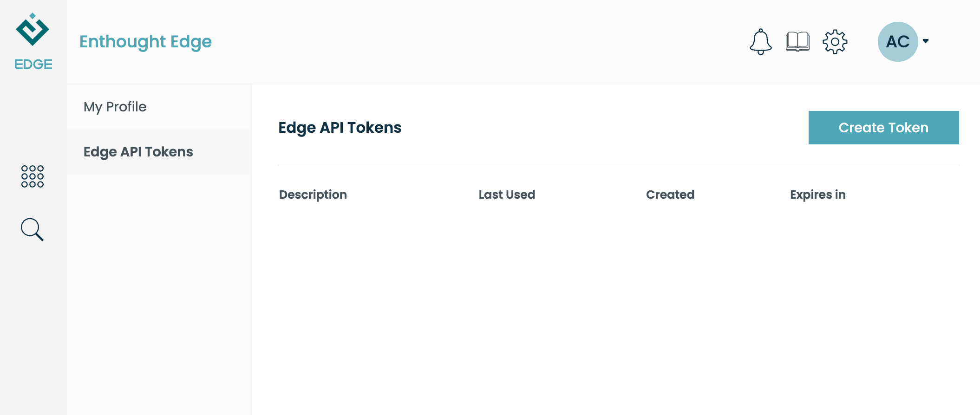Click the Last Used column header
The image size is (980, 415).
pyautogui.click(x=507, y=195)
